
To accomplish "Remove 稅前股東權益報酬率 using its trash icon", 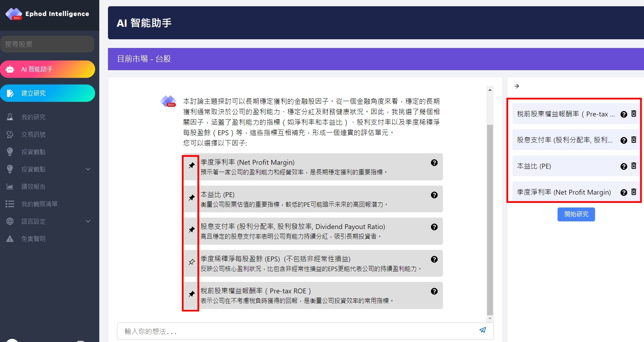I will [634, 114].
